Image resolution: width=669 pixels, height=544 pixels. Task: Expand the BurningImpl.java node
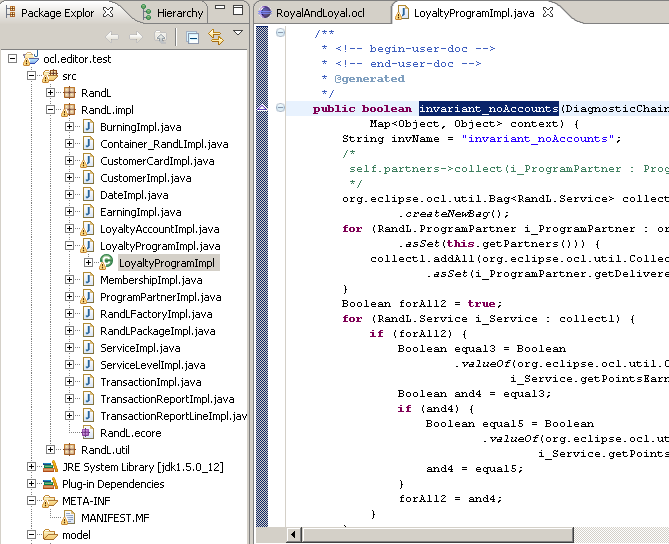69,127
